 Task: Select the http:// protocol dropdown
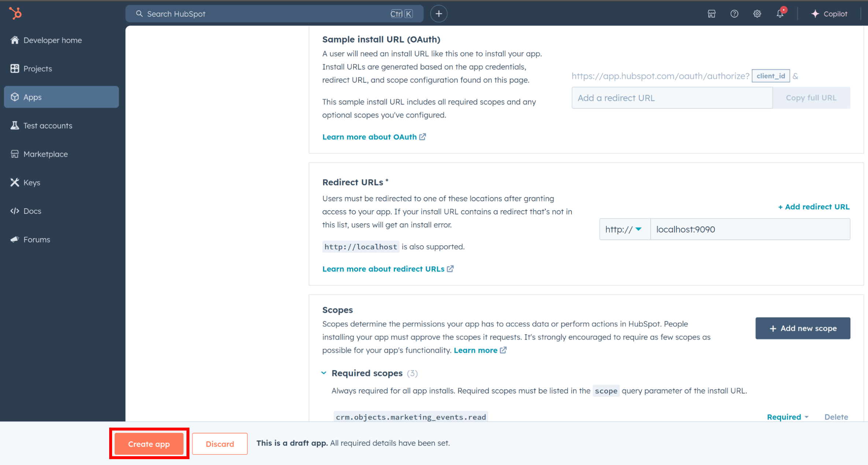tap(622, 229)
